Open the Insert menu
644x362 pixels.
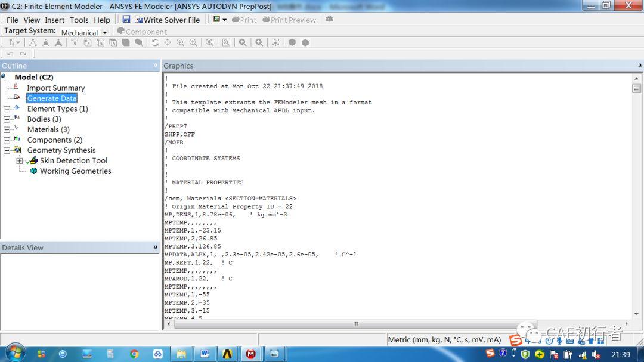55,20
